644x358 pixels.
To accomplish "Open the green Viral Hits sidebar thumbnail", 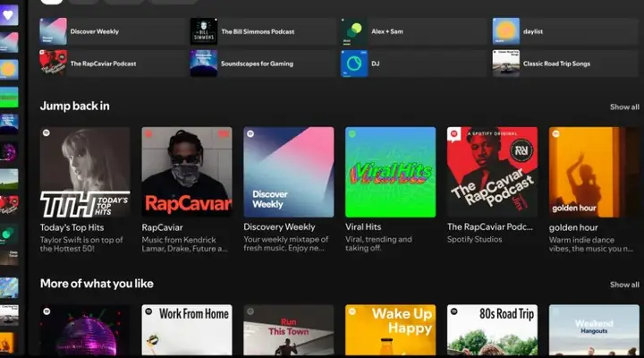I will [x=9, y=98].
